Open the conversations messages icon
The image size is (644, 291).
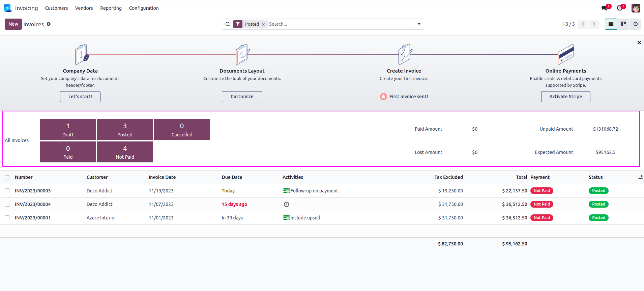point(605,8)
